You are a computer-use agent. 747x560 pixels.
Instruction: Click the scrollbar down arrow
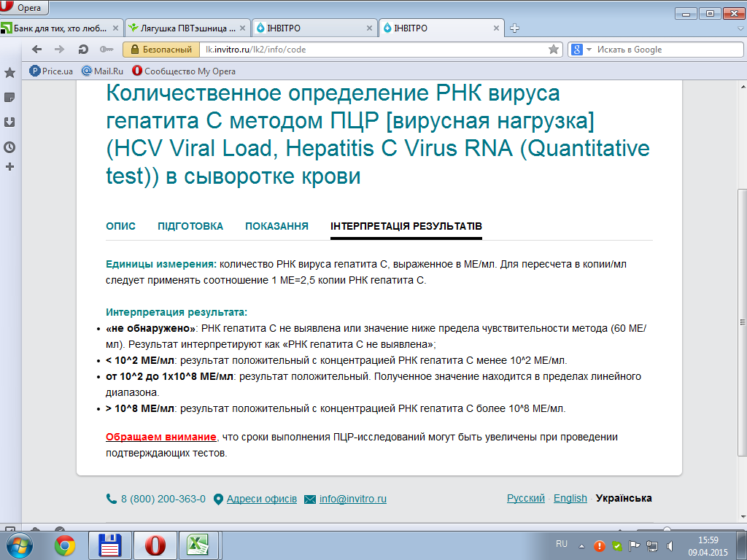743,517
